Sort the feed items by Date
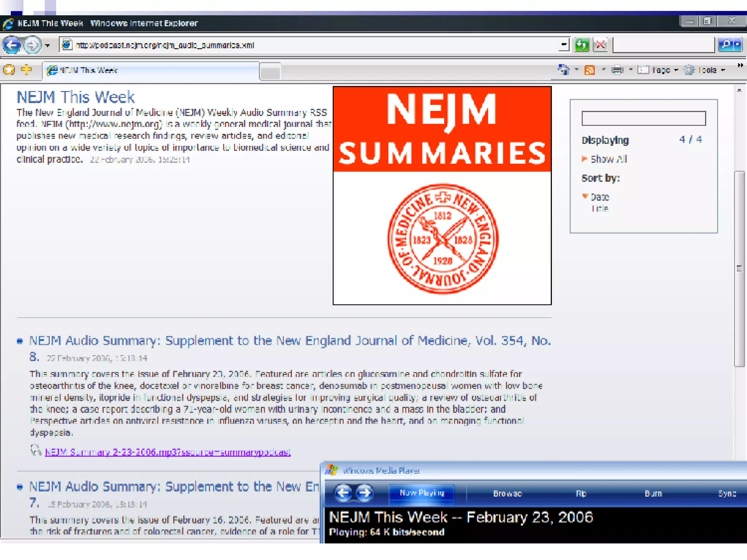Screen dimensions: 747x560 click(600, 197)
